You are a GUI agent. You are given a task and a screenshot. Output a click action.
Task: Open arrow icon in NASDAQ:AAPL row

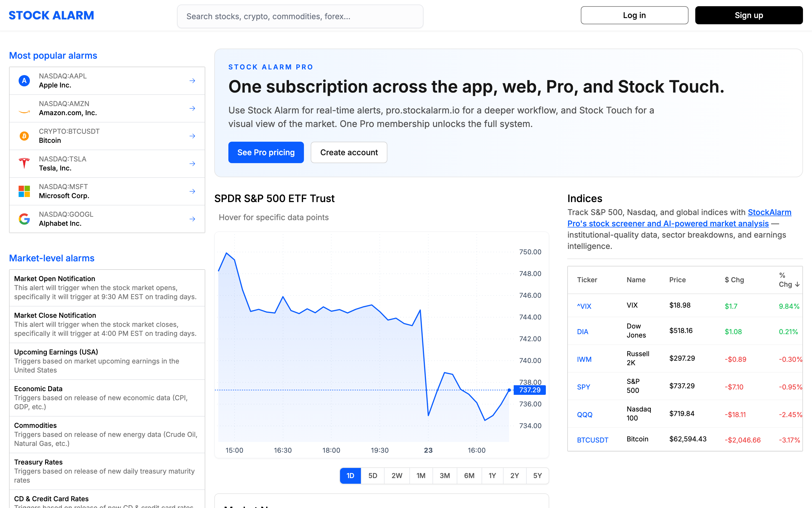(x=192, y=81)
